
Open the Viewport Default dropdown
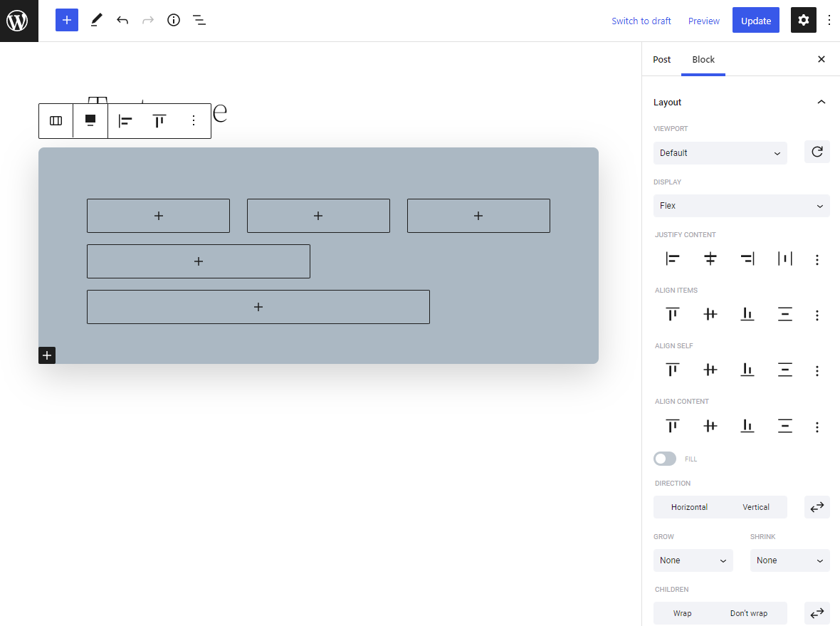pos(720,152)
